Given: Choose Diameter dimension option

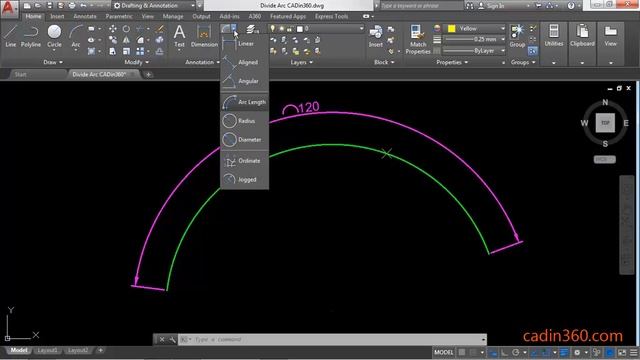Looking at the screenshot, I should (244, 140).
